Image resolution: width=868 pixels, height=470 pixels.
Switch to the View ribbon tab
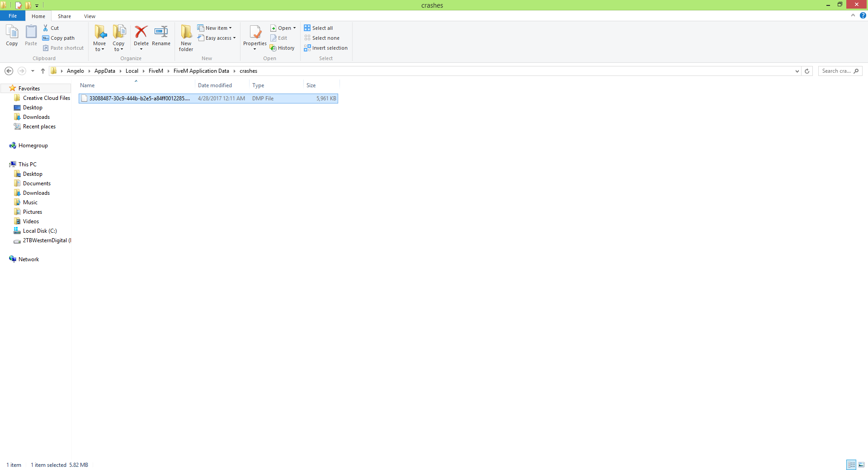click(x=90, y=16)
